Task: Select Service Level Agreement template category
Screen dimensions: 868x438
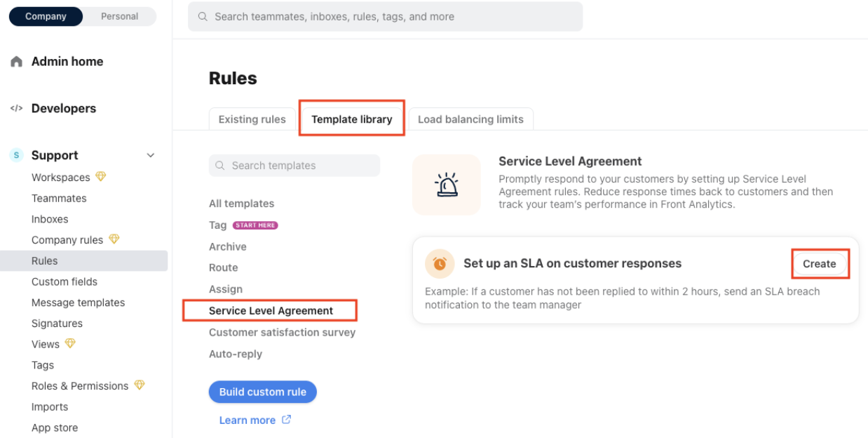Action: 271,310
